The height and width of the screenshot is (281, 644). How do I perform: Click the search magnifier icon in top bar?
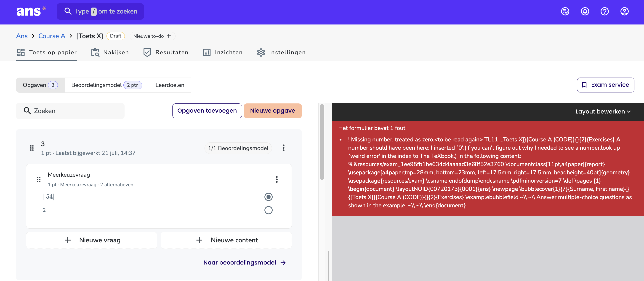(x=68, y=11)
